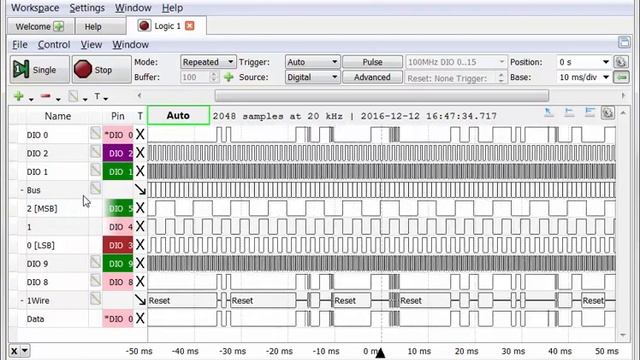The height and width of the screenshot is (360, 640).
Task: Click the Auto trigger status box
Action: pos(178,116)
